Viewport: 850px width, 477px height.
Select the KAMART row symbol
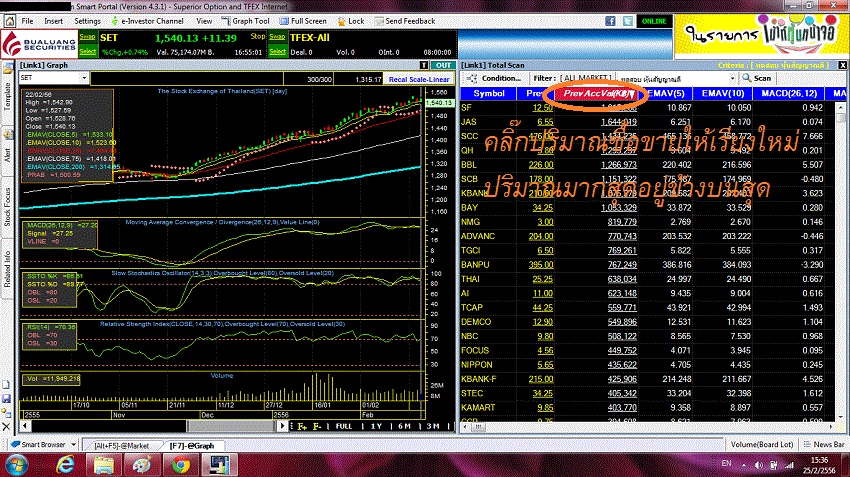pyautogui.click(x=478, y=408)
